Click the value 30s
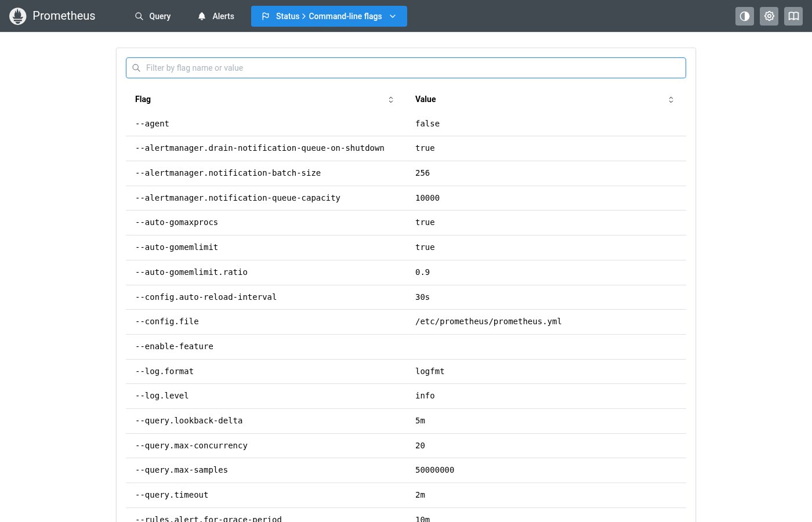Image resolution: width=812 pixels, height=522 pixels. pos(422,297)
